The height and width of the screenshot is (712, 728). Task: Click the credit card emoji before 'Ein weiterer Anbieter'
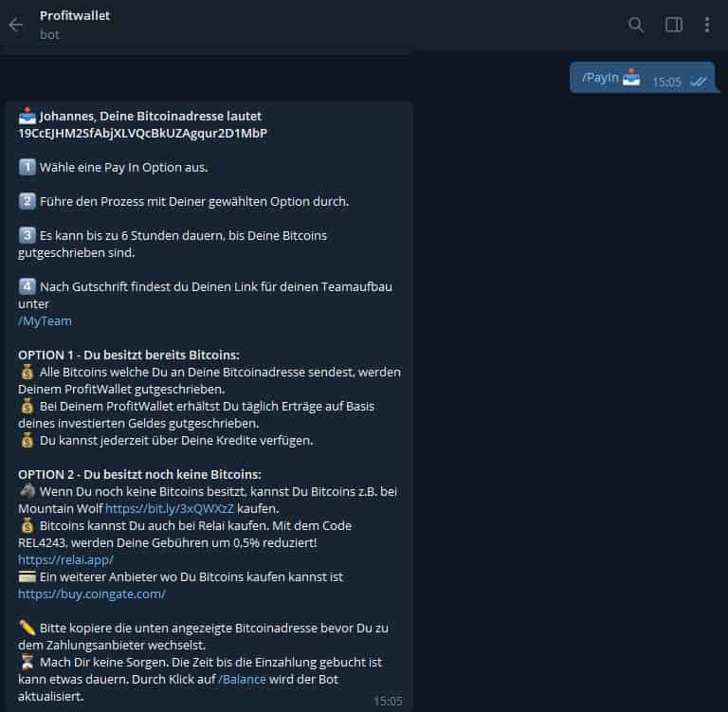click(x=27, y=576)
